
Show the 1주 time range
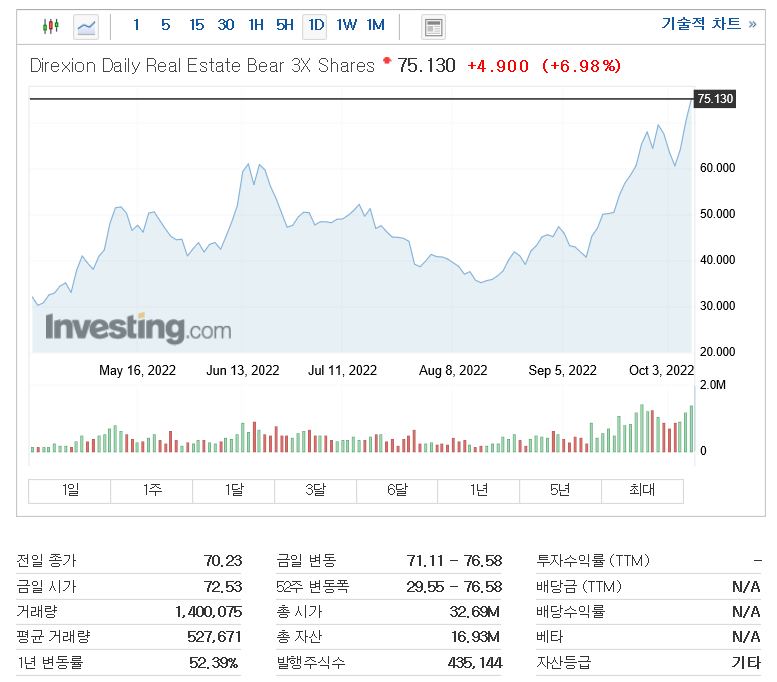click(152, 491)
